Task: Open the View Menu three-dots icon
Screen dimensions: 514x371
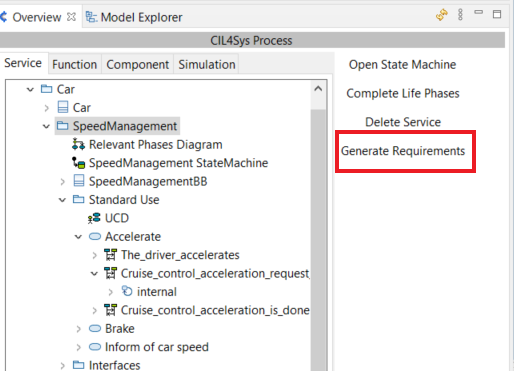Action: point(460,15)
